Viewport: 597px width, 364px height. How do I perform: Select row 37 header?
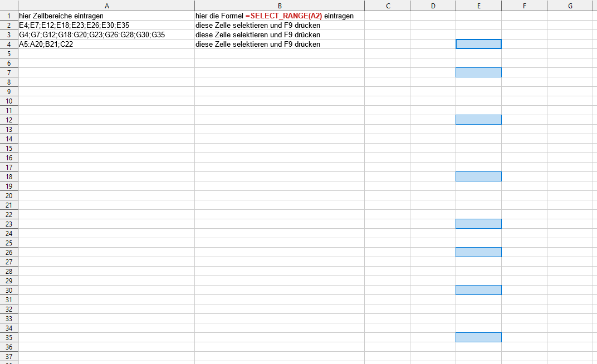(9, 356)
